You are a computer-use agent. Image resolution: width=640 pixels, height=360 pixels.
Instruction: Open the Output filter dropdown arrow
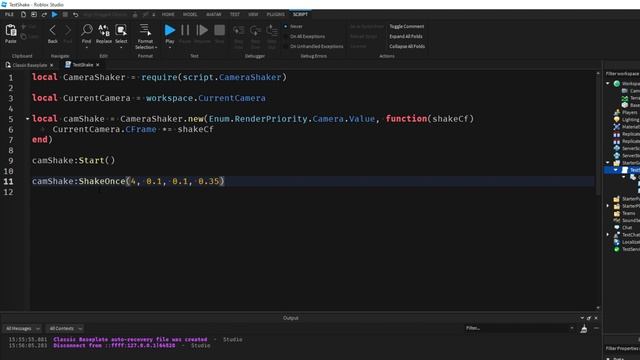pos(571,328)
